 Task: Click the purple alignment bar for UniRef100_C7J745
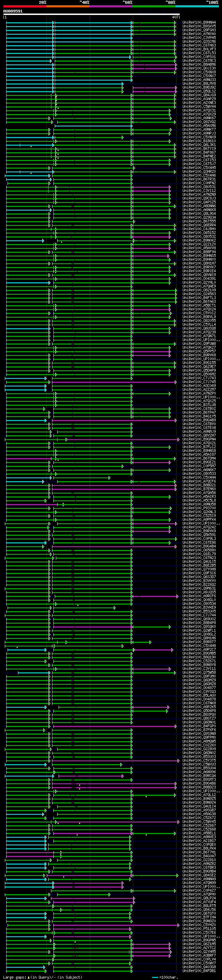[114, 382]
